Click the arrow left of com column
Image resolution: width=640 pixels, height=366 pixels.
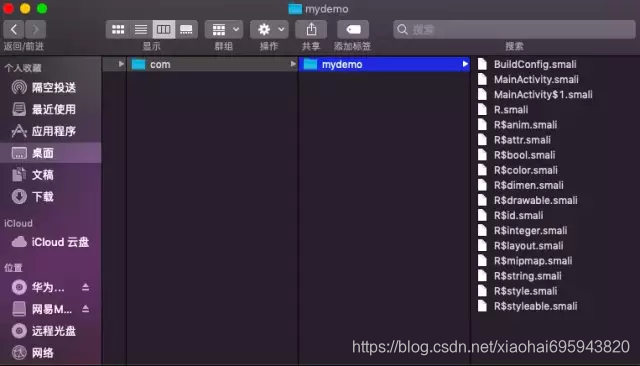121,64
